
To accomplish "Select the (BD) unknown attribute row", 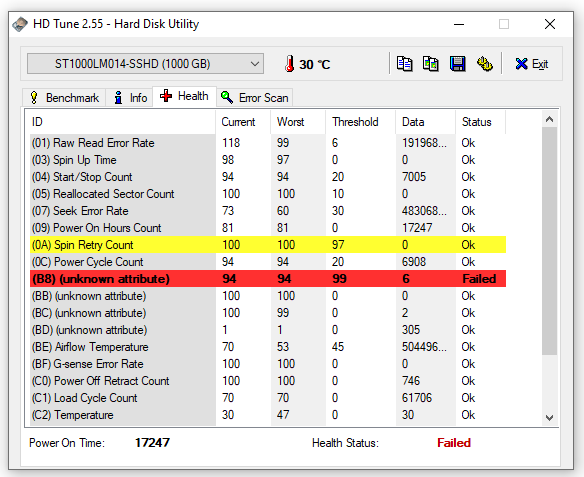I will 268,330.
